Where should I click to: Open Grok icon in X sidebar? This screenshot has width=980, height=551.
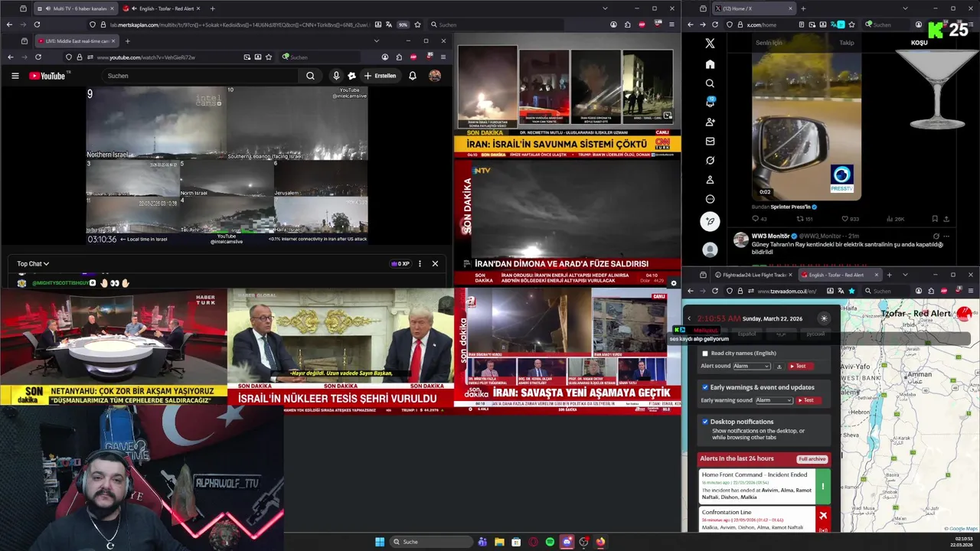pyautogui.click(x=710, y=161)
